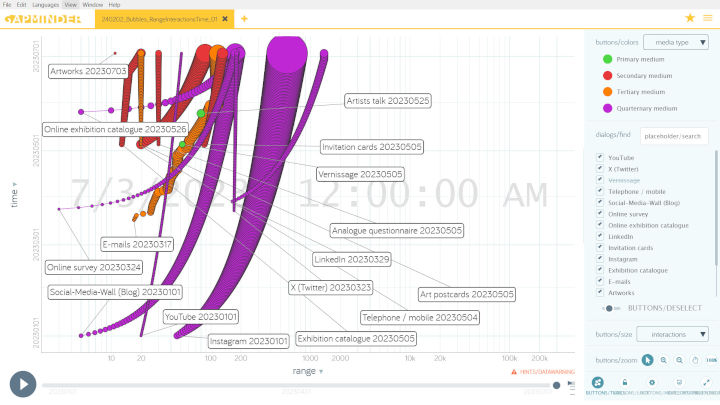Screen dimensions: 720x405
Task: Click the play button for the timeline
Action: 23,384
